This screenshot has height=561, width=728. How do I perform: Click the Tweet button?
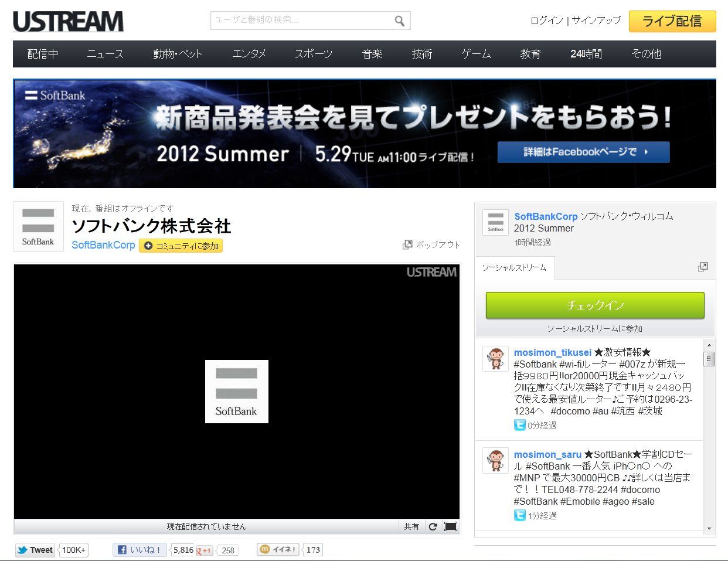[x=35, y=550]
